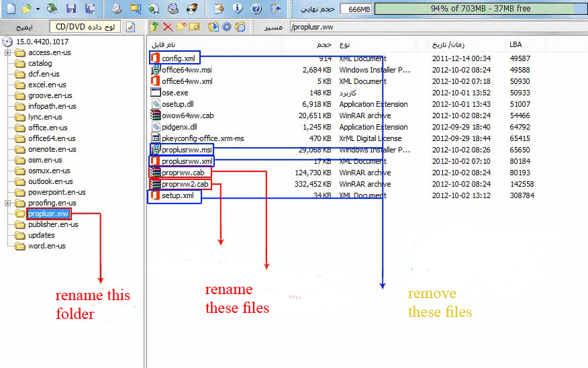
Task: Click the 666MB total size field
Action: click(356, 9)
